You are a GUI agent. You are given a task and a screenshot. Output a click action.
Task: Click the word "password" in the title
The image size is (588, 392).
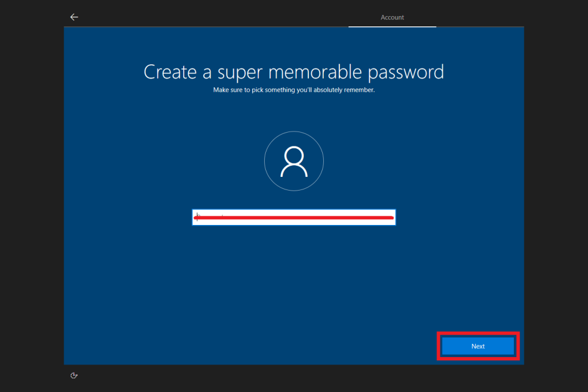[x=405, y=73]
